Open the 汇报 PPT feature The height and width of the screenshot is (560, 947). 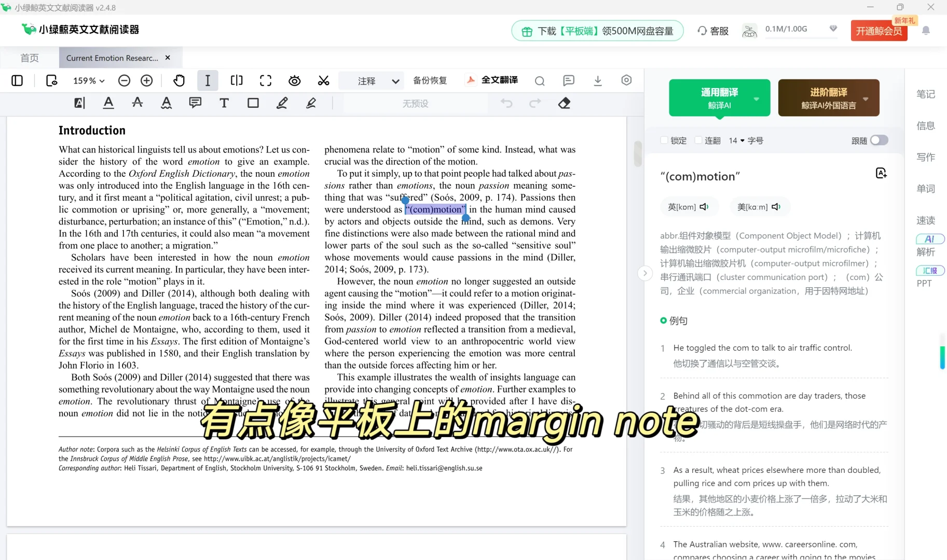929,276
